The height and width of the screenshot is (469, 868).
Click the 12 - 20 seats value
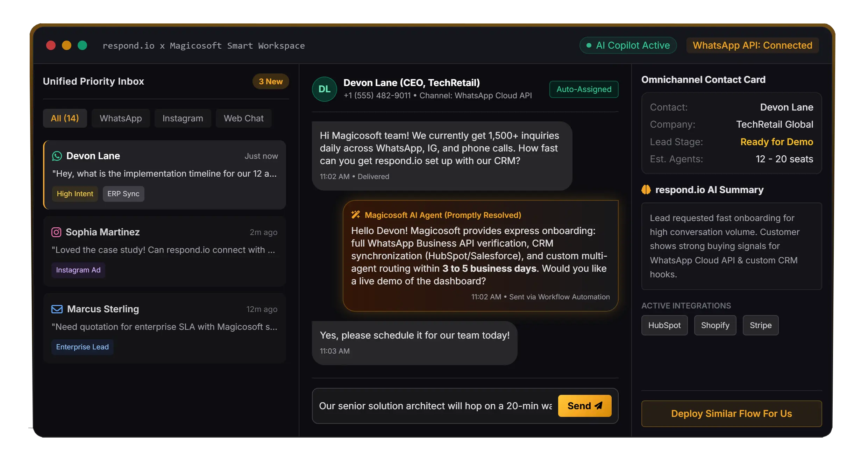click(x=784, y=159)
